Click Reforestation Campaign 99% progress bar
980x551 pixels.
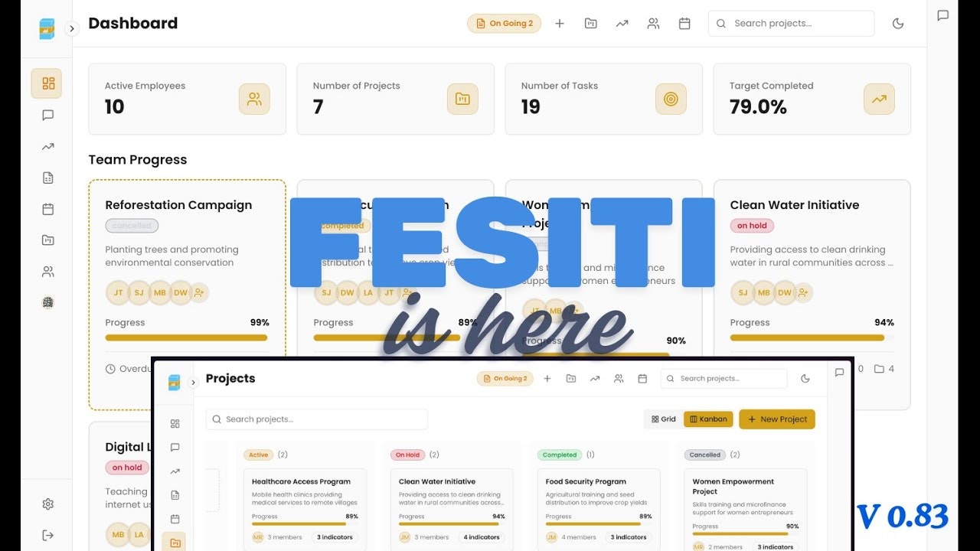tap(187, 337)
